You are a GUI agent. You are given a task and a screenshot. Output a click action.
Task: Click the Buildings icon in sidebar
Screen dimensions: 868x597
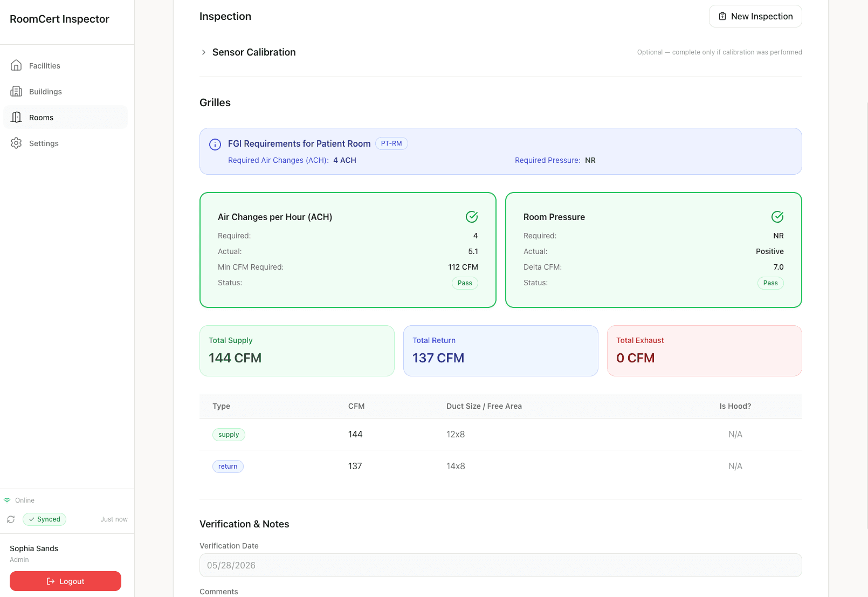click(x=16, y=91)
